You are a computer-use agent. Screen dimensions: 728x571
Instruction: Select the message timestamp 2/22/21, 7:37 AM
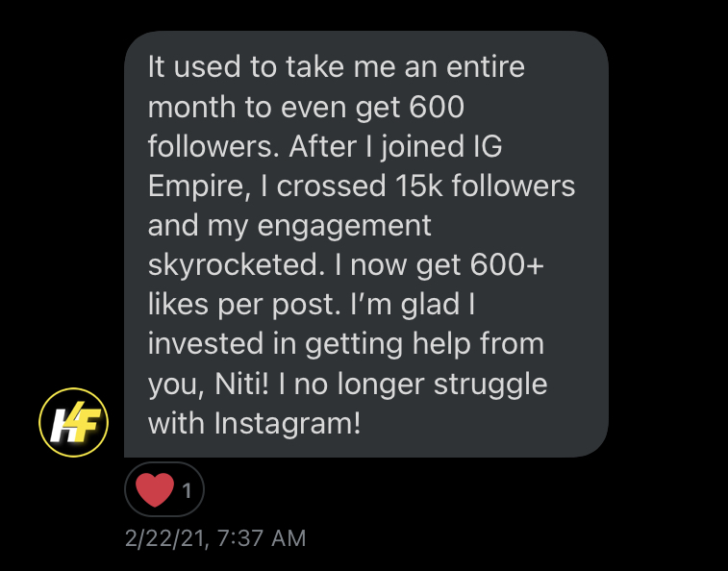coord(215,538)
